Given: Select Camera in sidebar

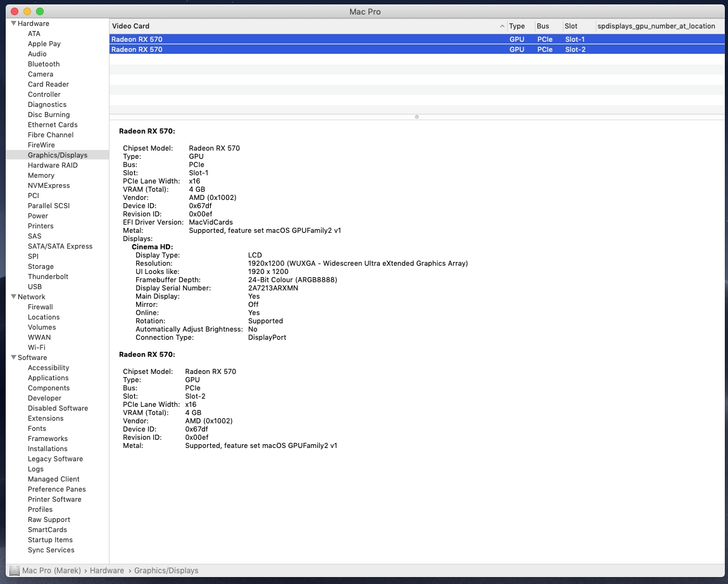Looking at the screenshot, I should 41,74.
